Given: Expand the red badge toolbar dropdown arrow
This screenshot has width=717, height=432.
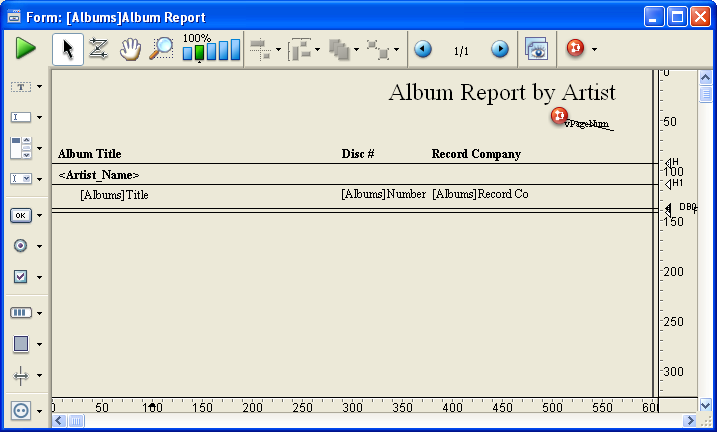Looking at the screenshot, I should pyautogui.click(x=595, y=49).
